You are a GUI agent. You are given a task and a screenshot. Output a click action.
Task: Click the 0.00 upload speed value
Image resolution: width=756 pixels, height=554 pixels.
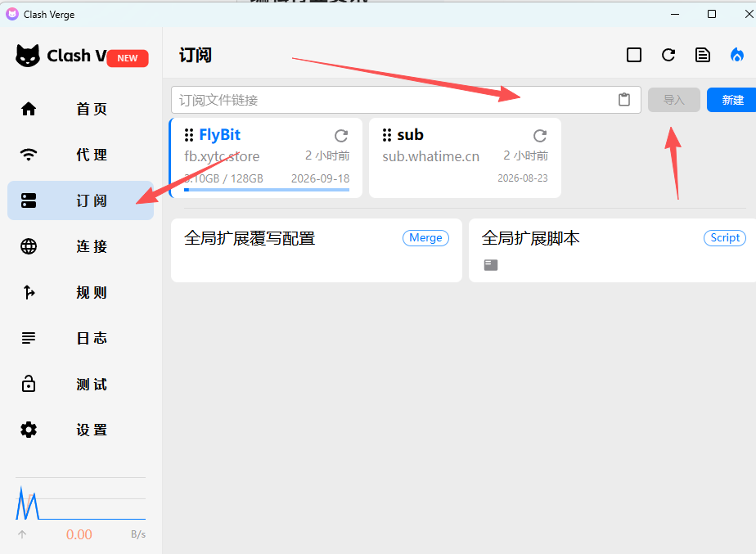pyautogui.click(x=79, y=534)
